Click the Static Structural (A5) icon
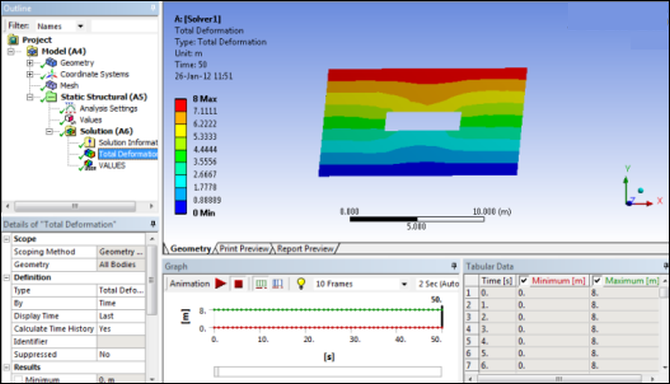This screenshot has height=384, width=670. pyautogui.click(x=51, y=97)
